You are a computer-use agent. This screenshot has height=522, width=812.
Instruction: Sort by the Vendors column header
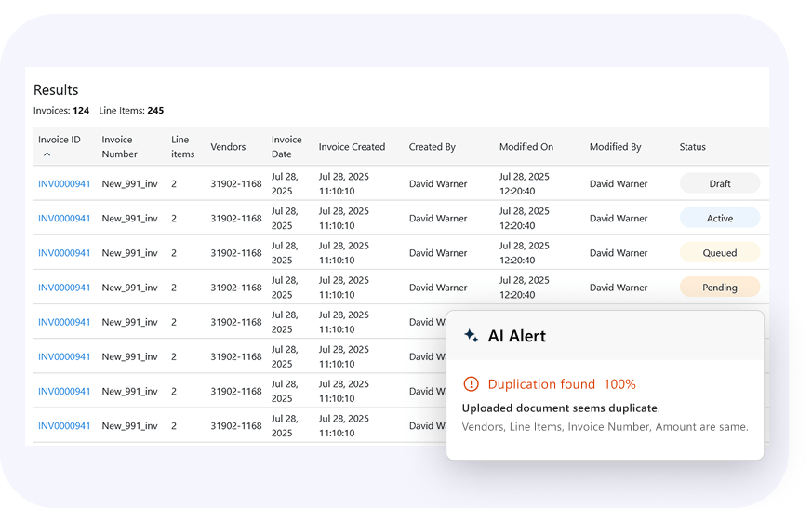click(228, 147)
